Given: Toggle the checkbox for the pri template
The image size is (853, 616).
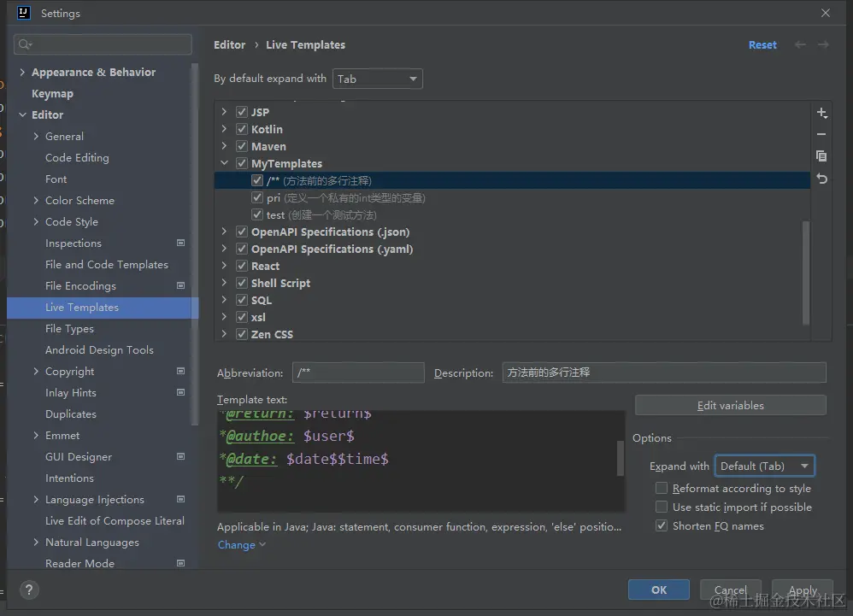Looking at the screenshot, I should tap(257, 197).
